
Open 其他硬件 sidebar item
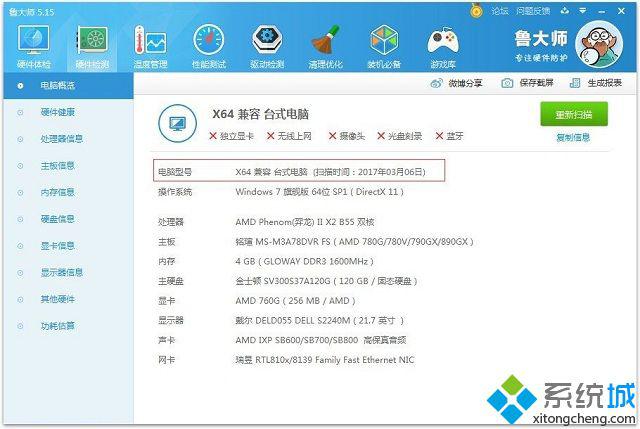58,299
